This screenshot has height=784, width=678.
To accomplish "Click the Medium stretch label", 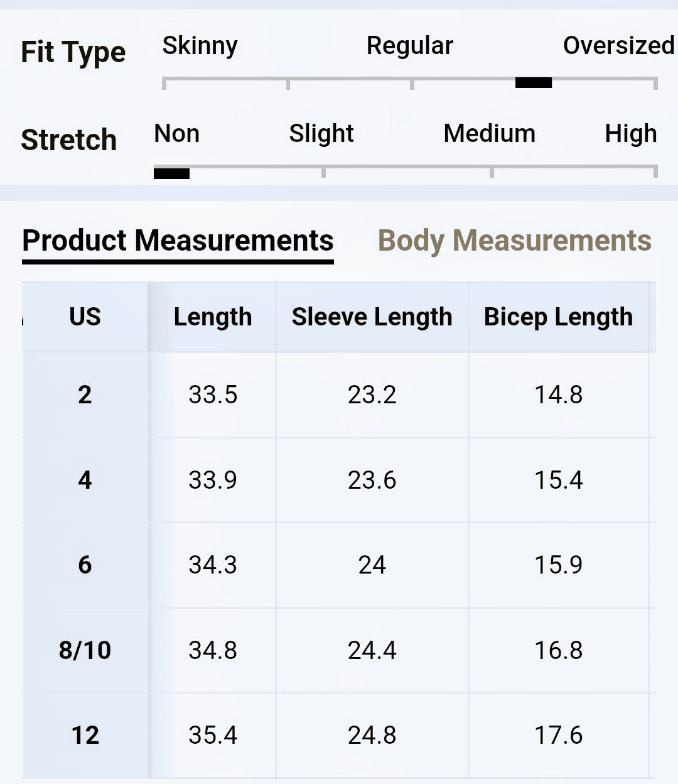I will (490, 133).
